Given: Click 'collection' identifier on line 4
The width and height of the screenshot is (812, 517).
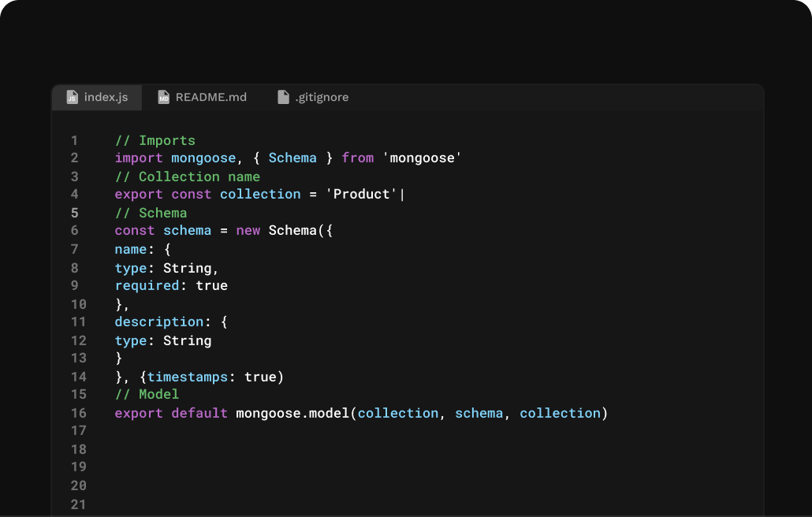Looking at the screenshot, I should [260, 194].
